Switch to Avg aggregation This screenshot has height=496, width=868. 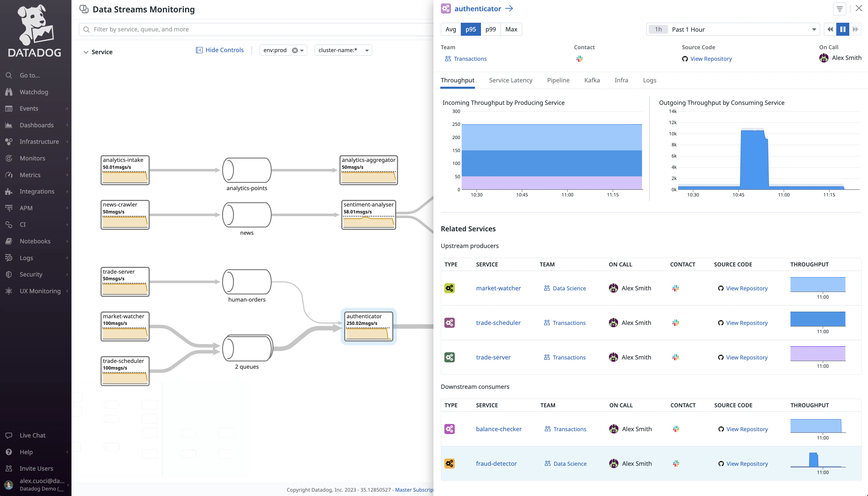(450, 29)
